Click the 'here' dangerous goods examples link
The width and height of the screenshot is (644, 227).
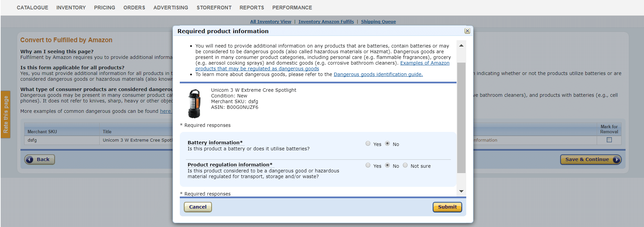pos(165,111)
